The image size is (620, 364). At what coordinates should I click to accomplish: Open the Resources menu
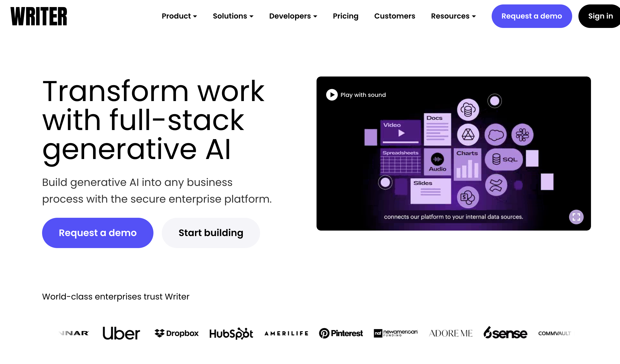click(453, 16)
